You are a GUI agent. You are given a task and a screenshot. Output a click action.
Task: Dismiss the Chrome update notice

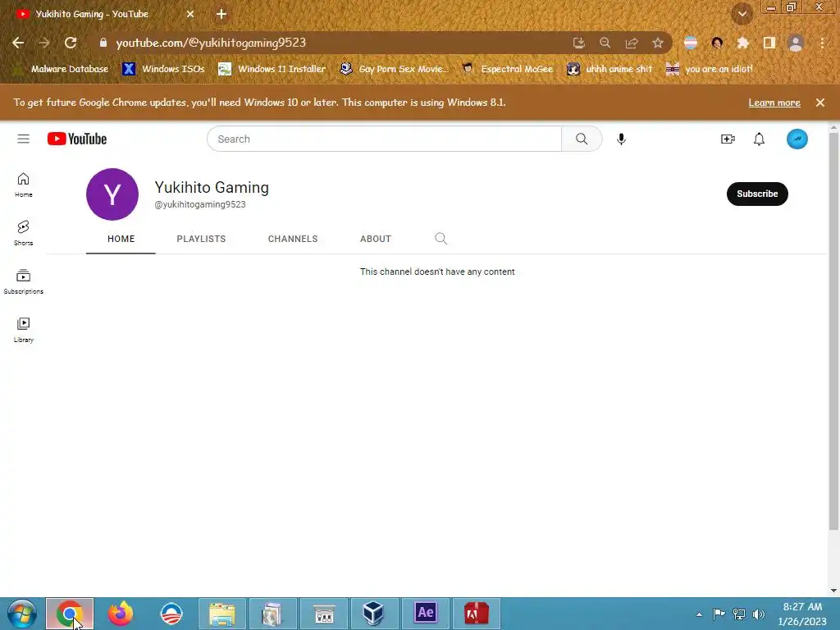pyautogui.click(x=819, y=103)
